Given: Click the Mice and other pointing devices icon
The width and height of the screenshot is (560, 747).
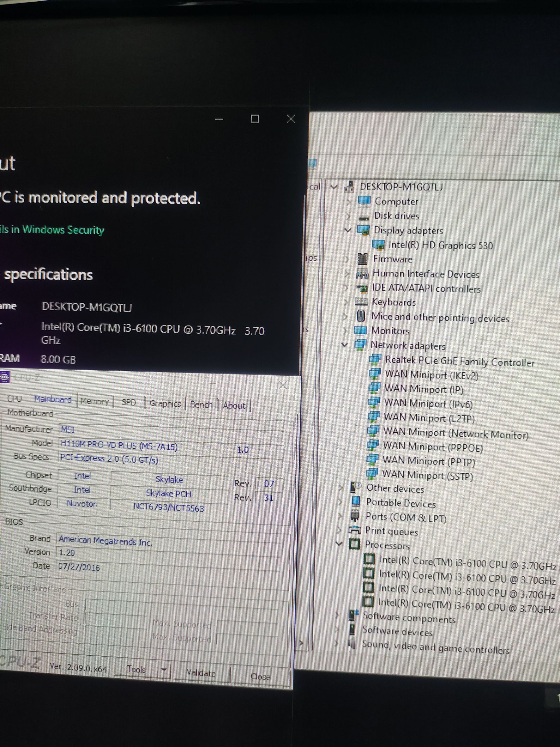Looking at the screenshot, I should tap(361, 316).
